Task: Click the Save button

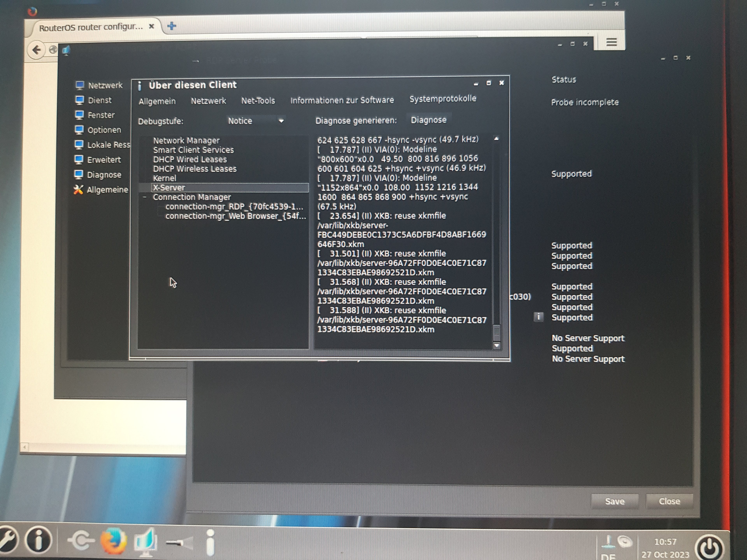Action: tap(614, 501)
